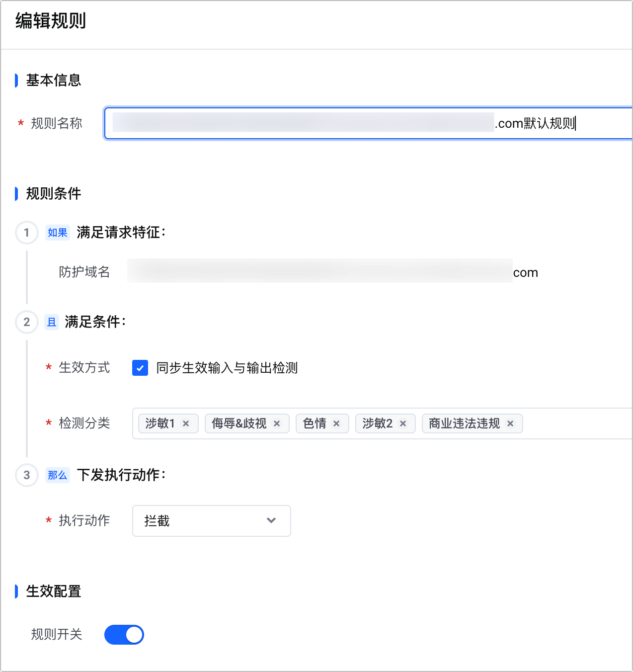Click the step 3 circle marker
The image size is (633, 672).
[27, 475]
